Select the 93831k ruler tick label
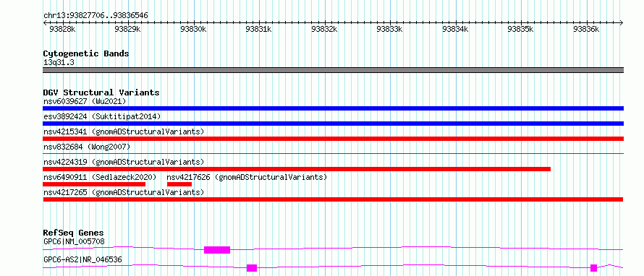Viewport: 644px width, 276px height. click(x=259, y=29)
